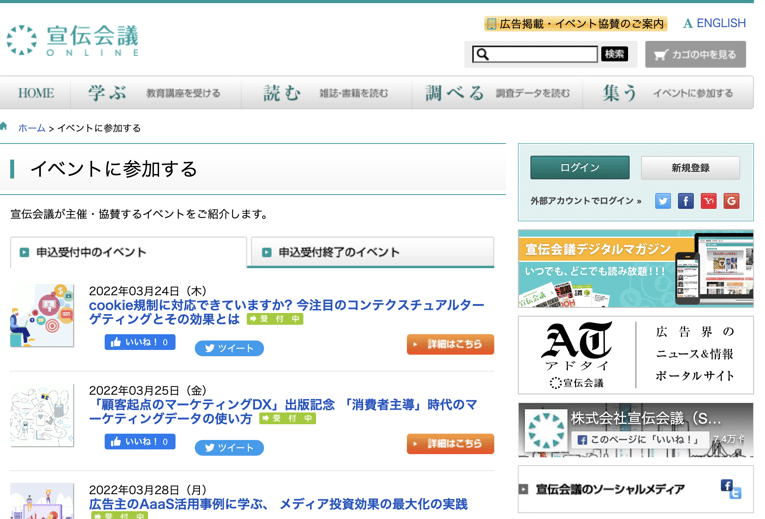Log in with Yahoo account icon
Screen dimensions: 765x519
point(708,201)
